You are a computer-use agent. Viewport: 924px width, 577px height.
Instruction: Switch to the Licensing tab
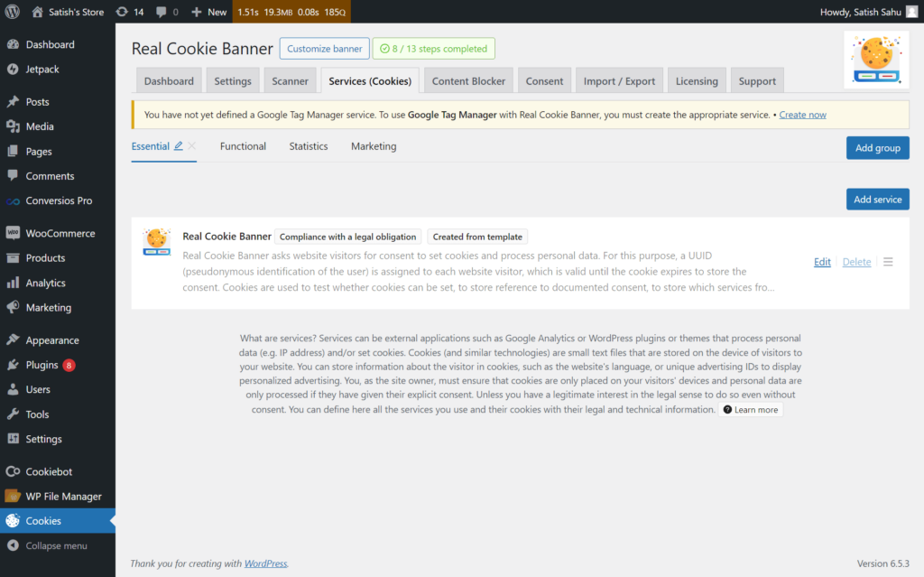pos(697,81)
